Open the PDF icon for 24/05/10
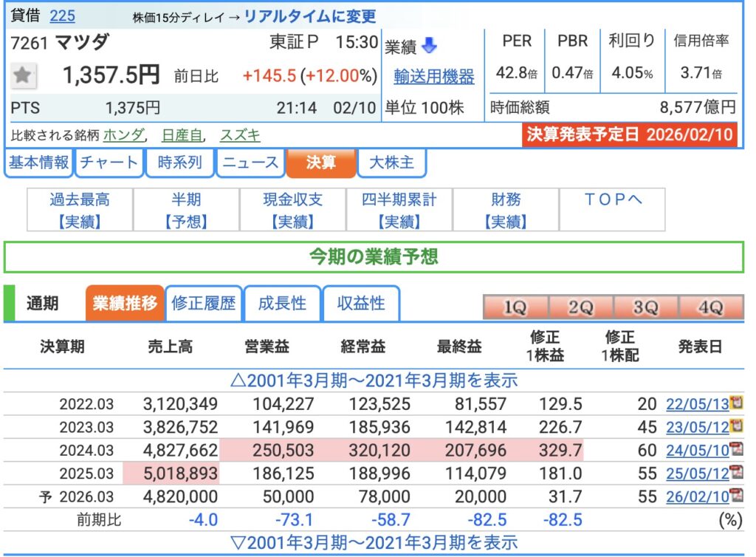Screen dimensions: 756x557 click(x=736, y=449)
